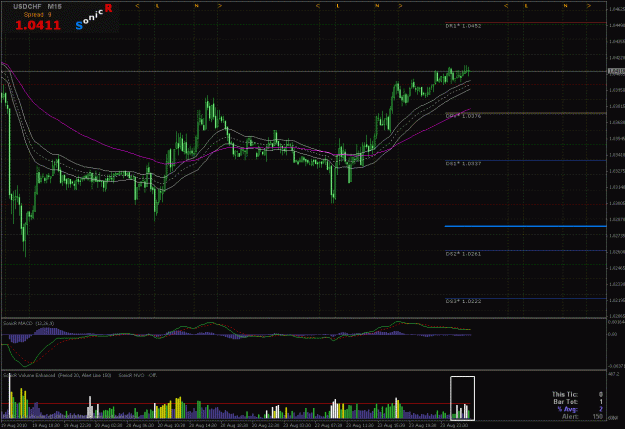Click the USDCHF M15 symbol label

click(x=37, y=7)
